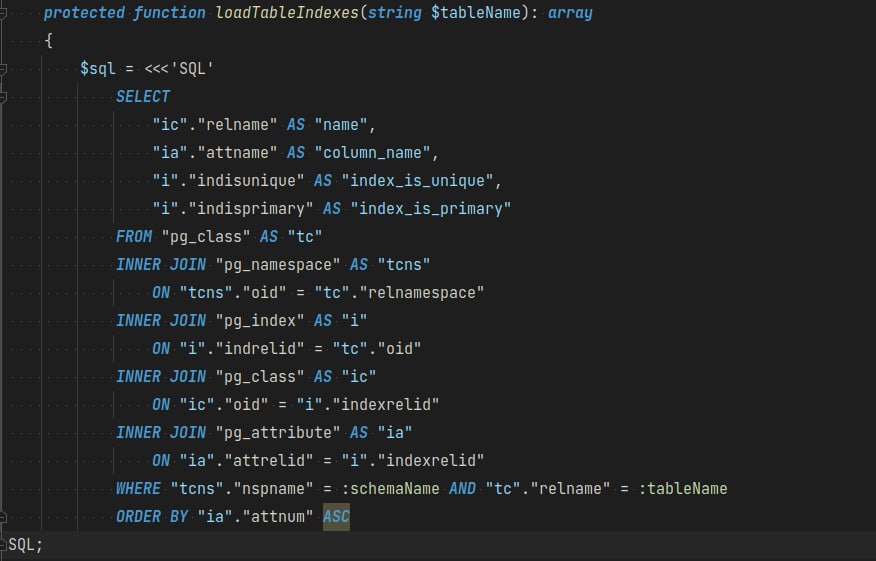Click the "ic" alias on the pg_class join
Image resolution: width=876 pixels, height=561 pixels.
click(359, 376)
